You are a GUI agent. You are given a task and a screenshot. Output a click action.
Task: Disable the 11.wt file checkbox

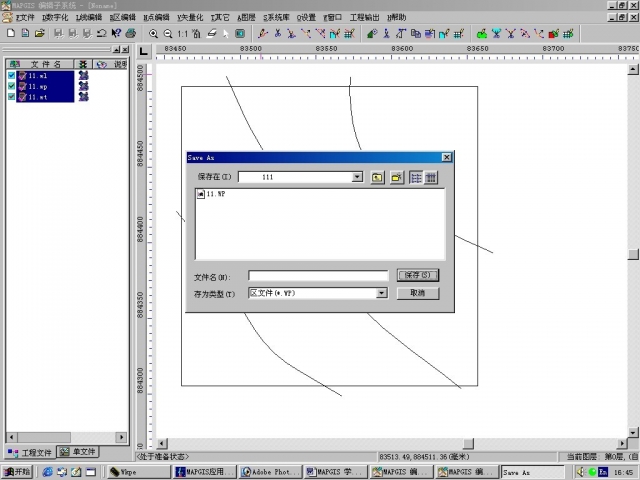point(12,98)
